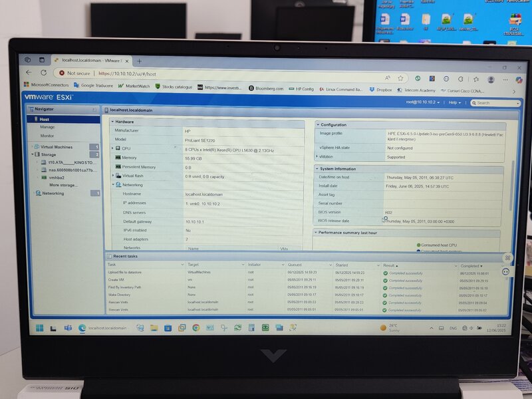The image size is (532, 399).
Task: Open the Manage item under Host
Action: 47,127
